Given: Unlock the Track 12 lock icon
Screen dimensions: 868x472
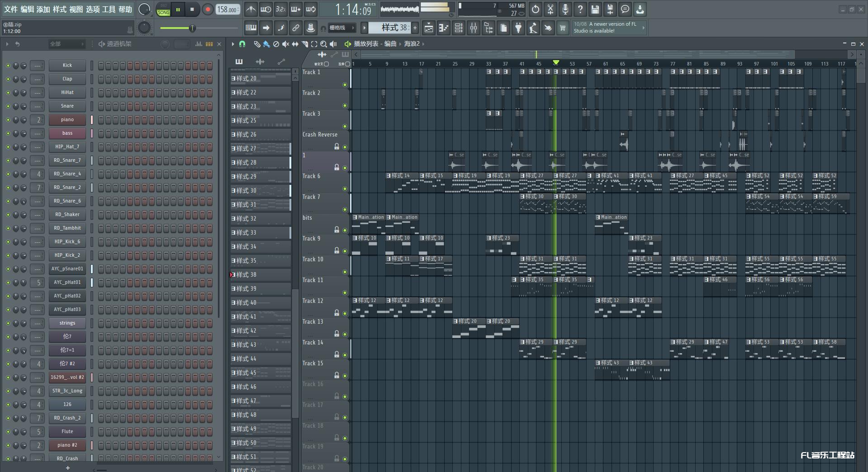Looking at the screenshot, I should pyautogui.click(x=337, y=313).
